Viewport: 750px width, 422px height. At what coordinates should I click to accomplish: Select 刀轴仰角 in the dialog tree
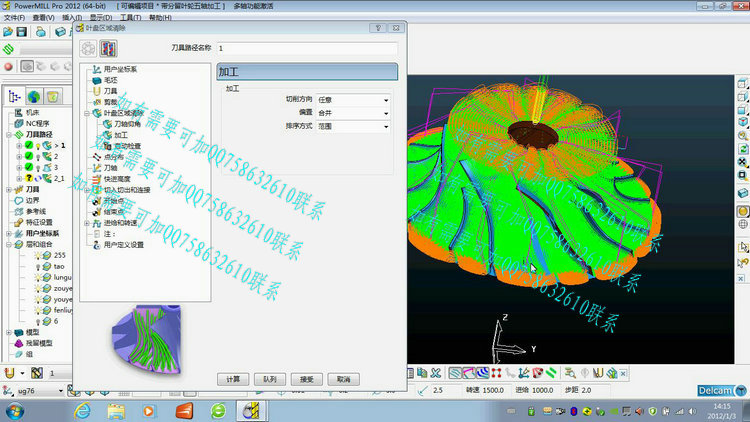pos(127,124)
